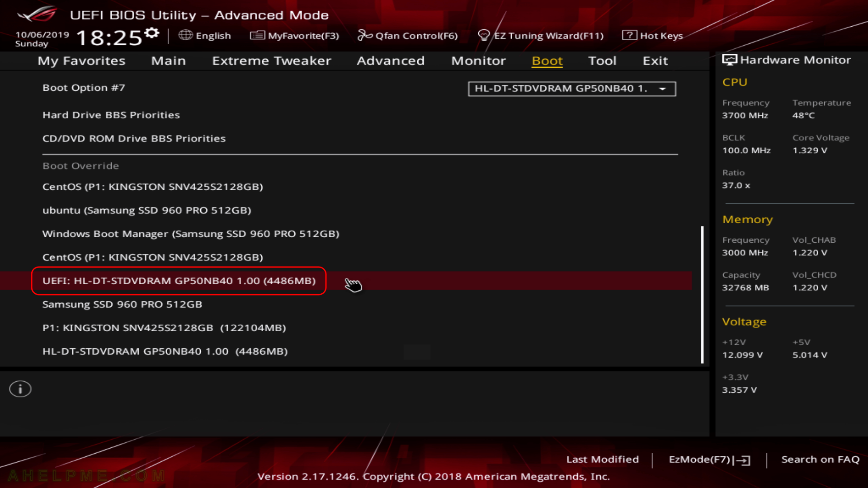Image resolution: width=868 pixels, height=488 pixels.
Task: Click Memory capacity 32768 MB
Action: [745, 287]
